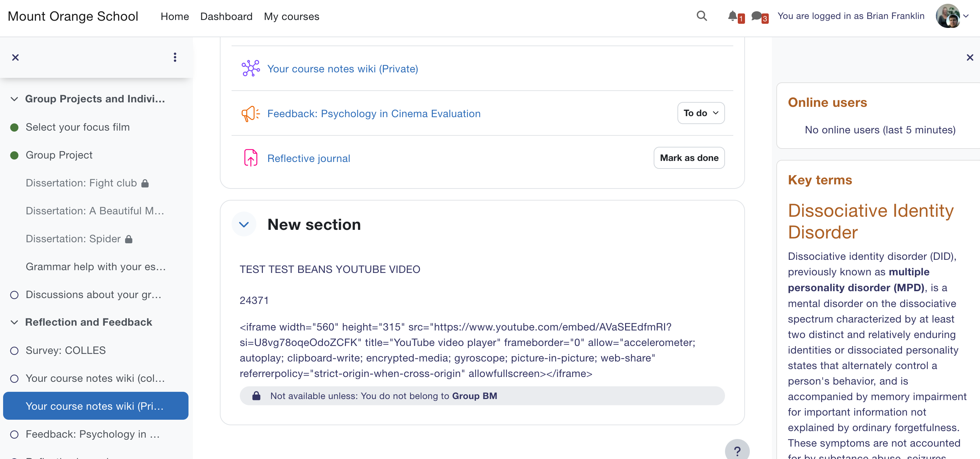The image size is (980, 459).
Task: Go to Home in top navigation
Action: click(175, 16)
